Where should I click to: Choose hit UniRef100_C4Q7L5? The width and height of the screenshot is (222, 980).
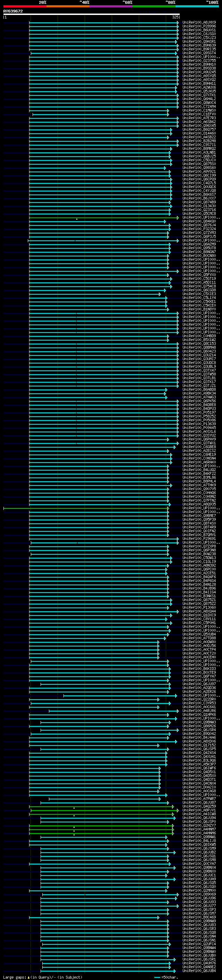[x=199, y=183]
